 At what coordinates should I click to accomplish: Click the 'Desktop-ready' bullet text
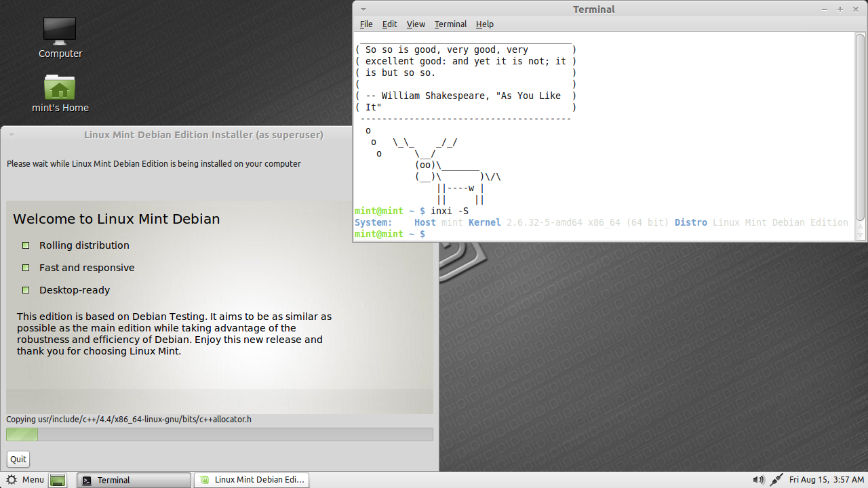[75, 290]
